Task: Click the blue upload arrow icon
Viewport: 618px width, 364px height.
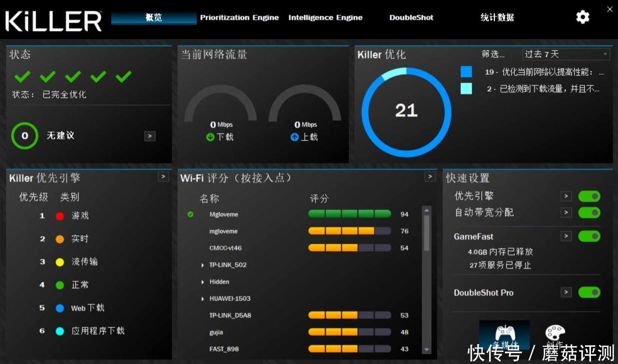Action: (x=294, y=137)
